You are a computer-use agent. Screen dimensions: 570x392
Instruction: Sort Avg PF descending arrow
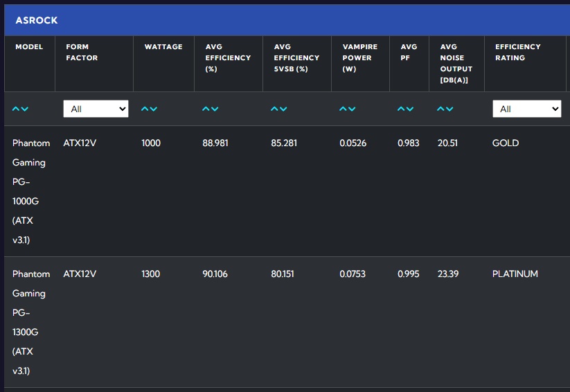(410, 109)
